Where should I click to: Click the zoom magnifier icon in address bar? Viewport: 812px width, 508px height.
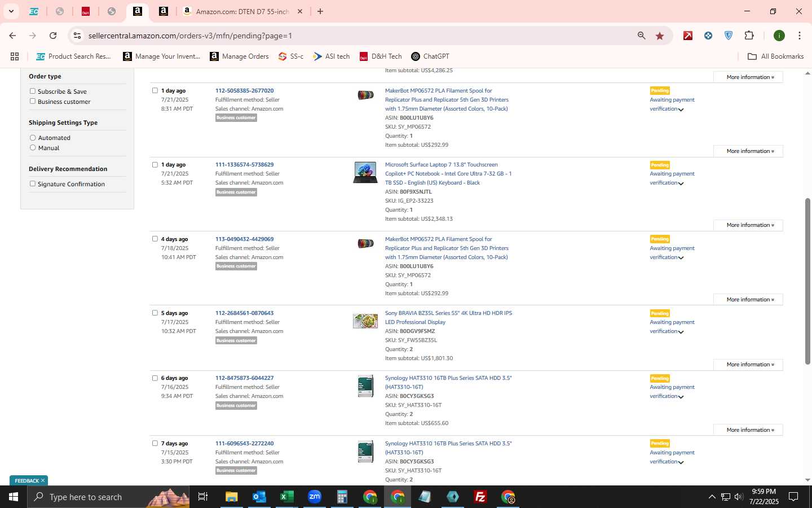click(641, 36)
